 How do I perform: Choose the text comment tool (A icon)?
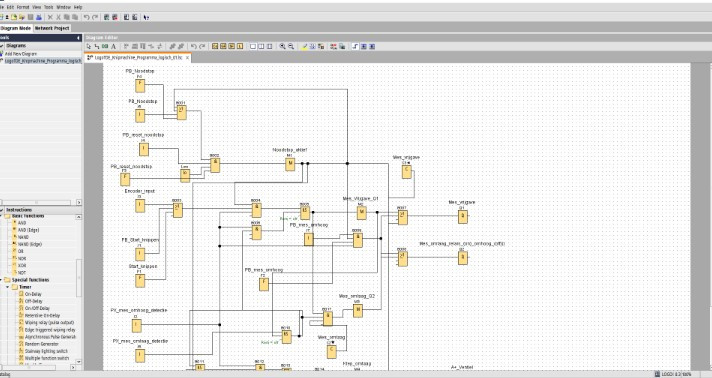click(x=114, y=46)
